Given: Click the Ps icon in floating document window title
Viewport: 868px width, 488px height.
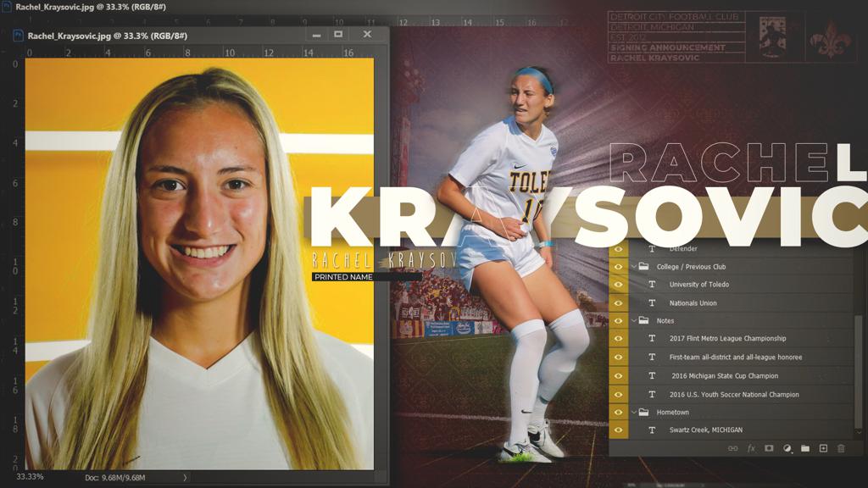Looking at the screenshot, I should tap(18, 36).
